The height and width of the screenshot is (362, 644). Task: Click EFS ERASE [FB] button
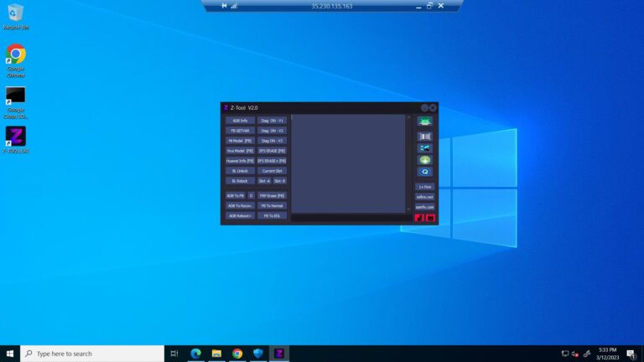tap(272, 151)
